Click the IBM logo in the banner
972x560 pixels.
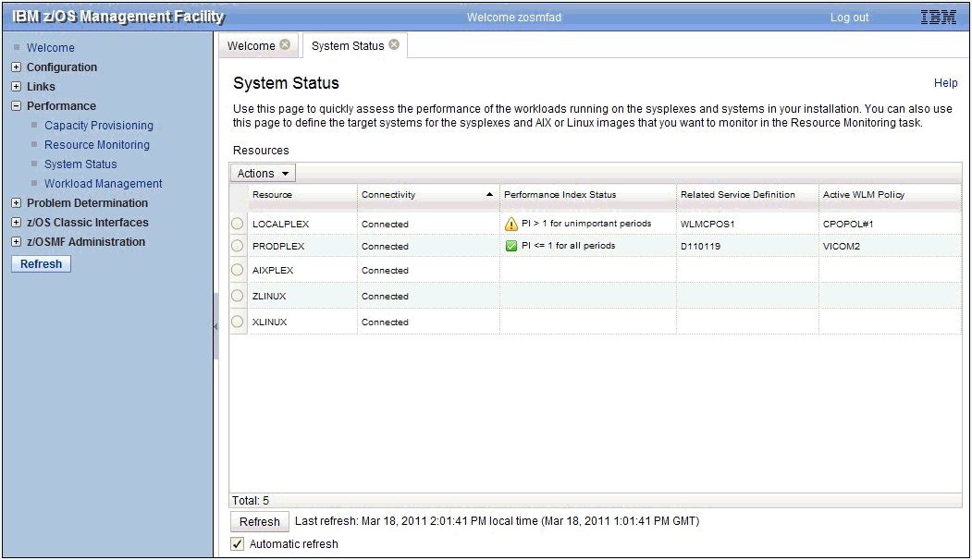[938, 16]
